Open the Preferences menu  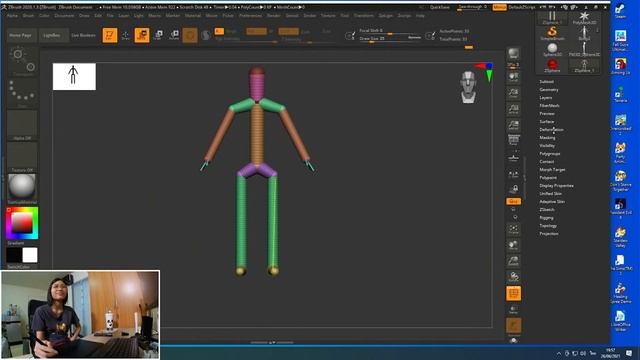tap(251, 16)
